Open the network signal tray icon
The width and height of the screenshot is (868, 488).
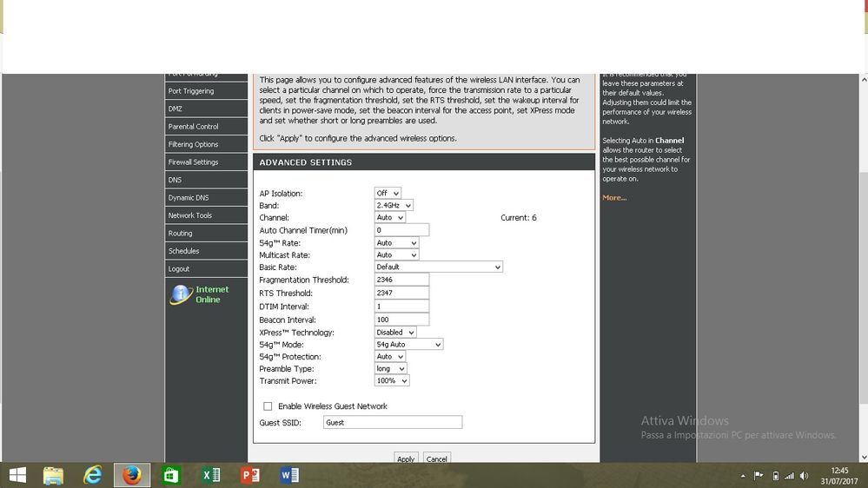pos(790,476)
